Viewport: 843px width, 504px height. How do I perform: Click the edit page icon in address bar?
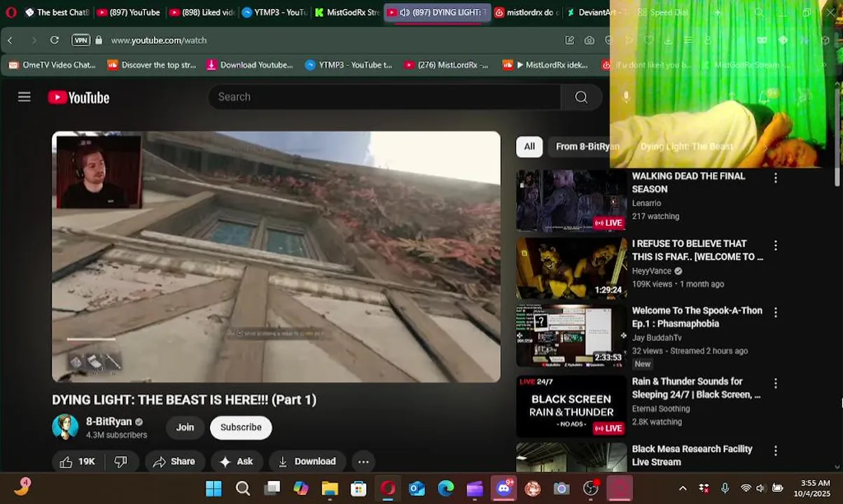(x=570, y=41)
